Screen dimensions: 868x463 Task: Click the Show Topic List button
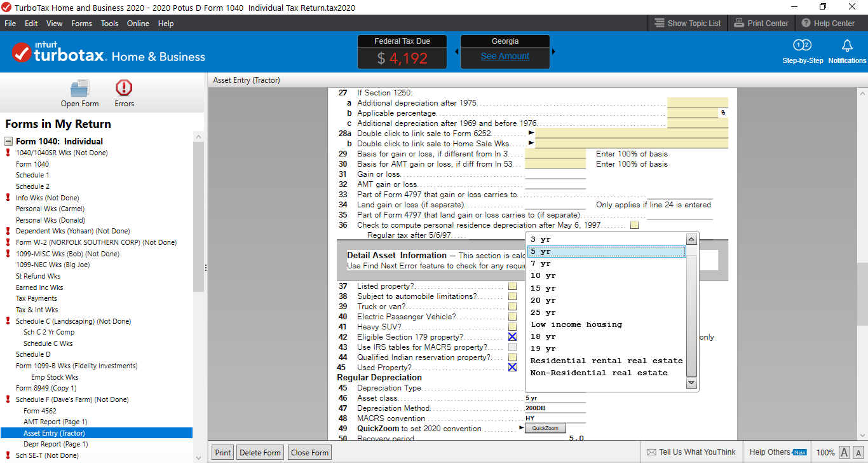pyautogui.click(x=688, y=23)
